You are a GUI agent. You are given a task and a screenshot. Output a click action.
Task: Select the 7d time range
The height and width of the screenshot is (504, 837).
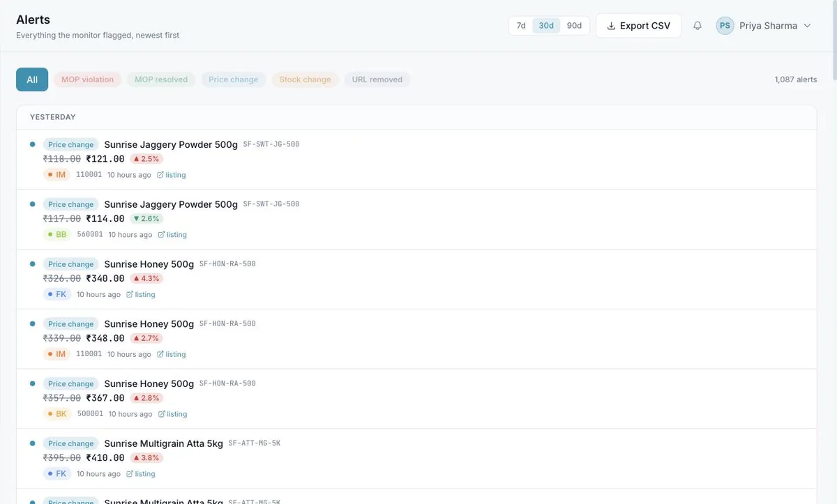(521, 26)
